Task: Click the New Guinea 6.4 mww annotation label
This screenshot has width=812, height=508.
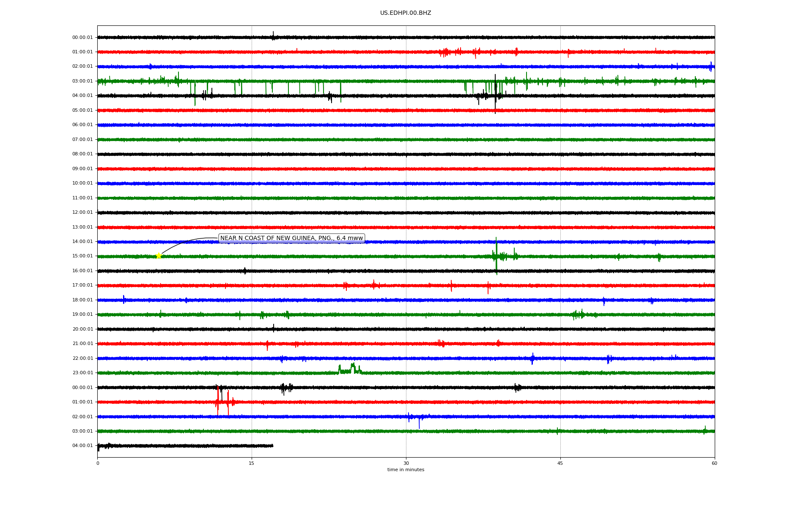Action: [x=291, y=238]
